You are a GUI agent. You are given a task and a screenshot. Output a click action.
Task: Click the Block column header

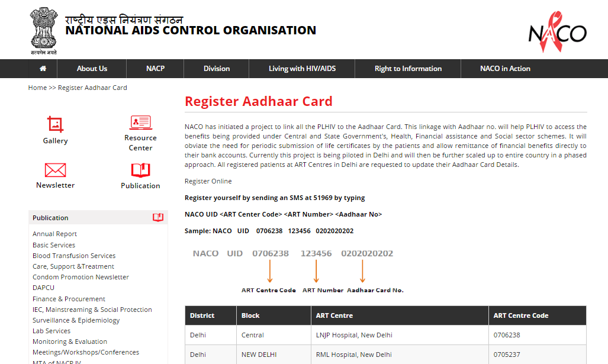[274, 315]
